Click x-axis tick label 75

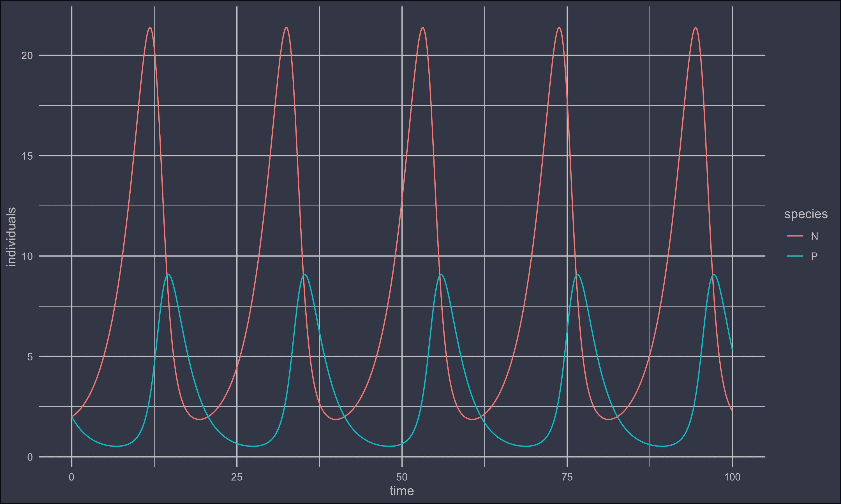click(567, 477)
